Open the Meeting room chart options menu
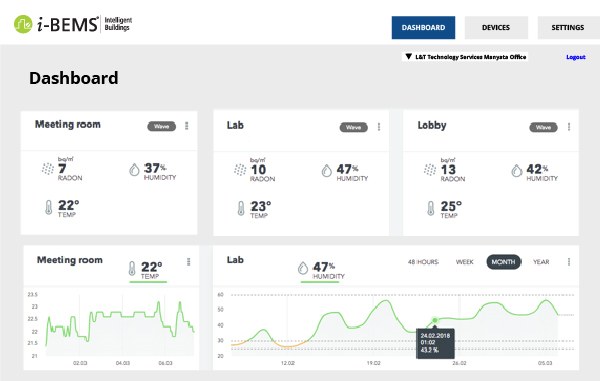Screen dimensions: 600x381 click(189, 262)
